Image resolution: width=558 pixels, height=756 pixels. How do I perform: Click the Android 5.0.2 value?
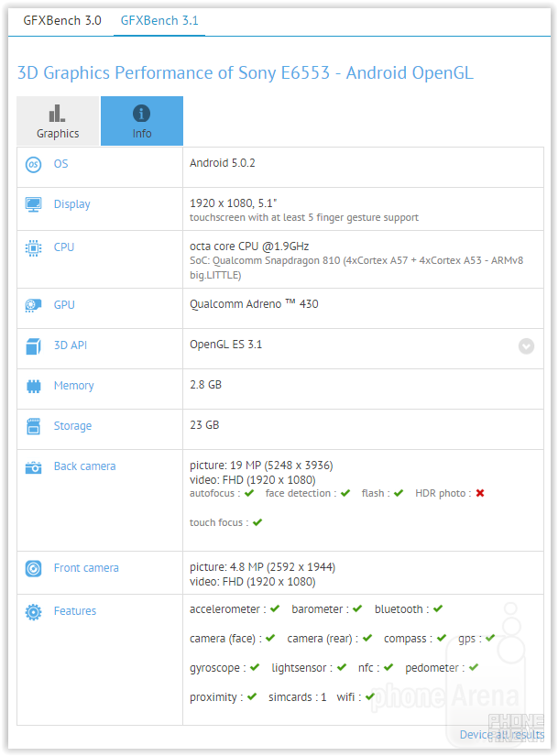point(223,163)
